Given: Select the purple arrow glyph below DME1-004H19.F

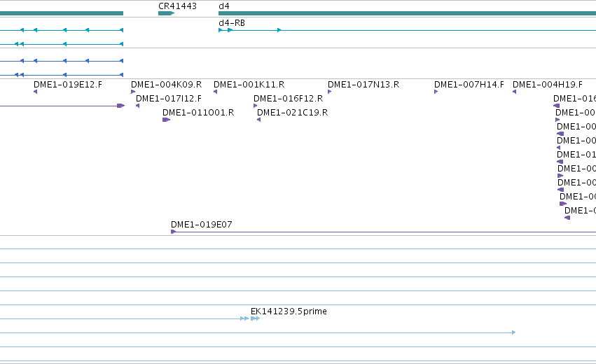Looking at the screenshot, I should (x=514, y=92).
